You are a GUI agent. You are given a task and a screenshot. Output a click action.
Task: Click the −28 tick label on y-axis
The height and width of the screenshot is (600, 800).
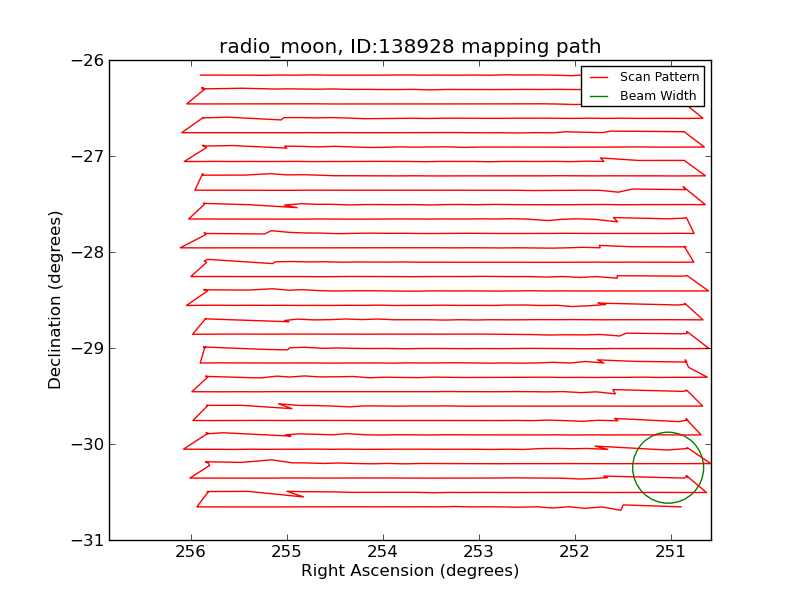[x=87, y=252]
